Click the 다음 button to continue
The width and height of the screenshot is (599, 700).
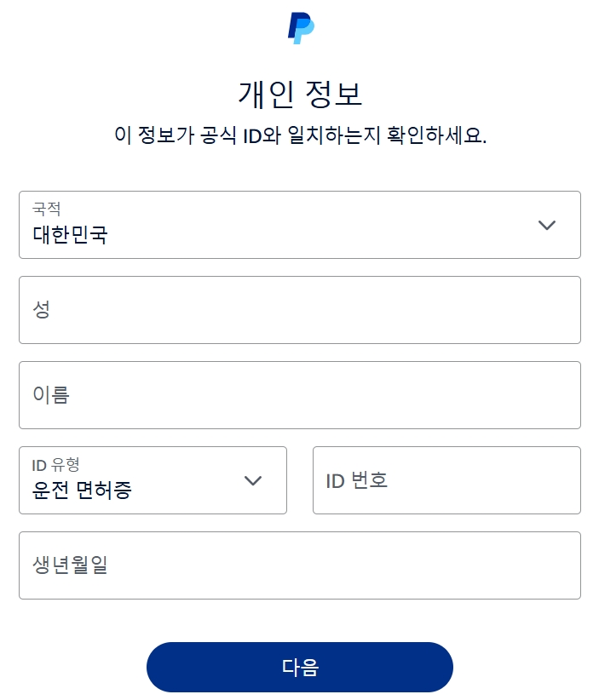299,667
